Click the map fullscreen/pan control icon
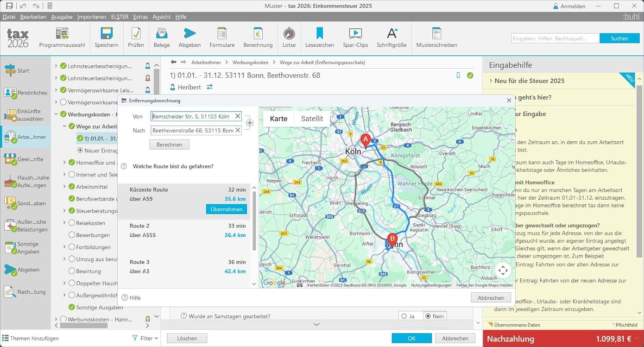This screenshot has height=347, width=644. (x=503, y=271)
